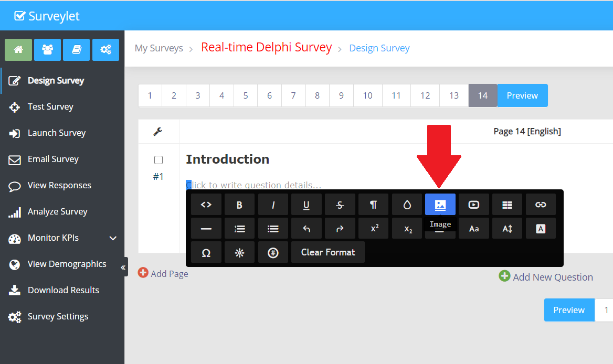Click the circled hash icon in toolbar
Image resolution: width=613 pixels, height=364 pixels.
(273, 252)
